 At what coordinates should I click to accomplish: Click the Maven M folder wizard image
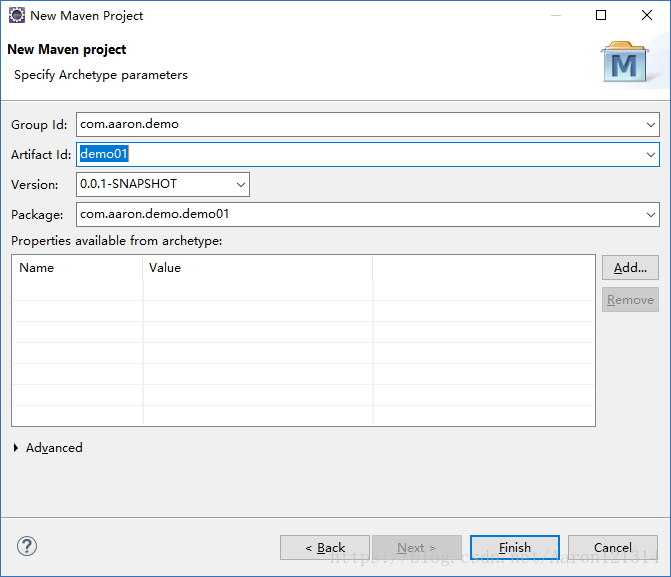coord(625,62)
